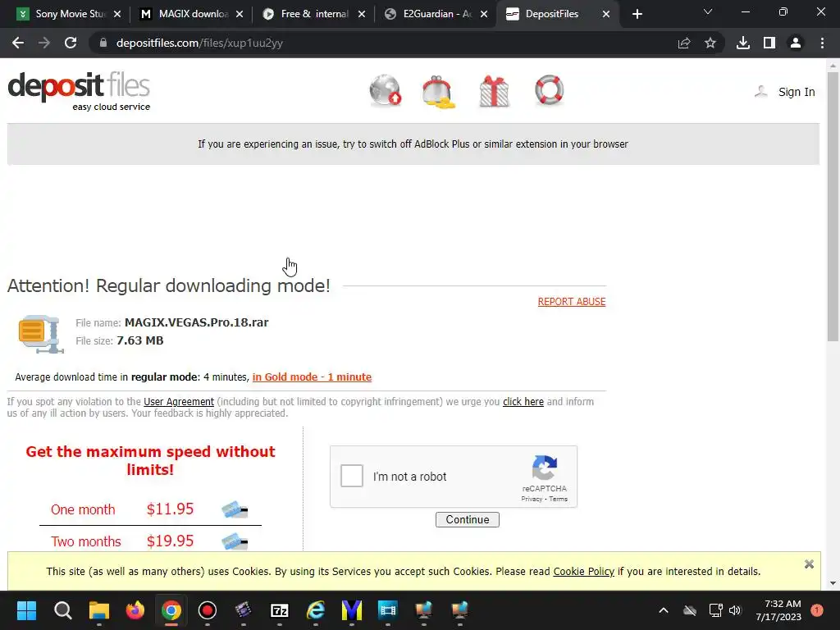Image resolution: width=840 pixels, height=630 pixels.
Task: Click the reCAPTCHA logo
Action: coord(545,468)
